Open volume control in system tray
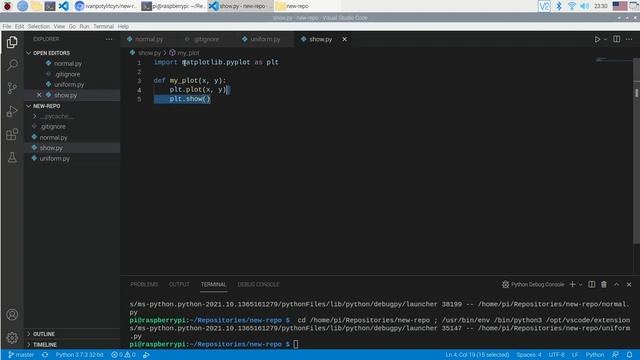 584,6
